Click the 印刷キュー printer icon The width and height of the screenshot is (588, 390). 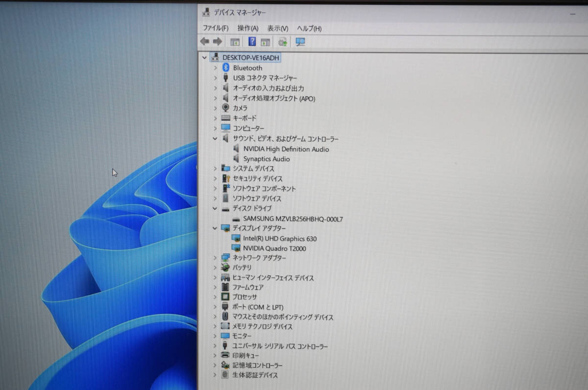pyautogui.click(x=225, y=355)
